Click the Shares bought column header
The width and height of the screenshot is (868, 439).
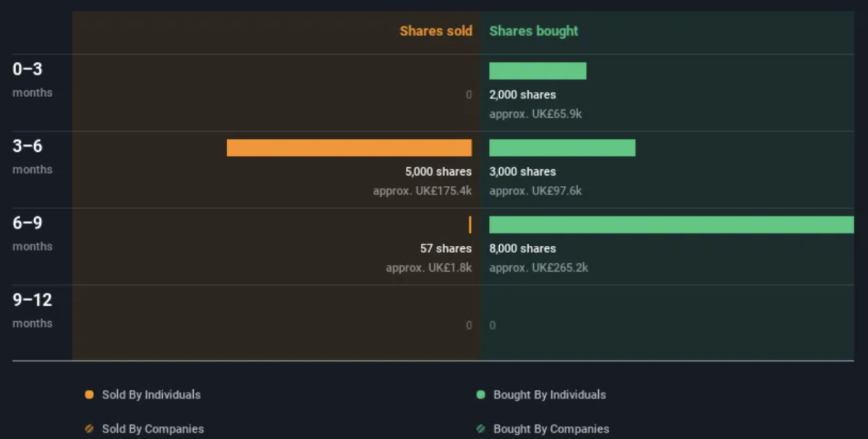534,31
